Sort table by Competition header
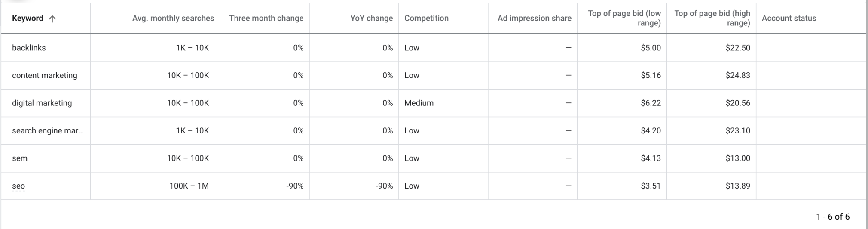 [426, 18]
